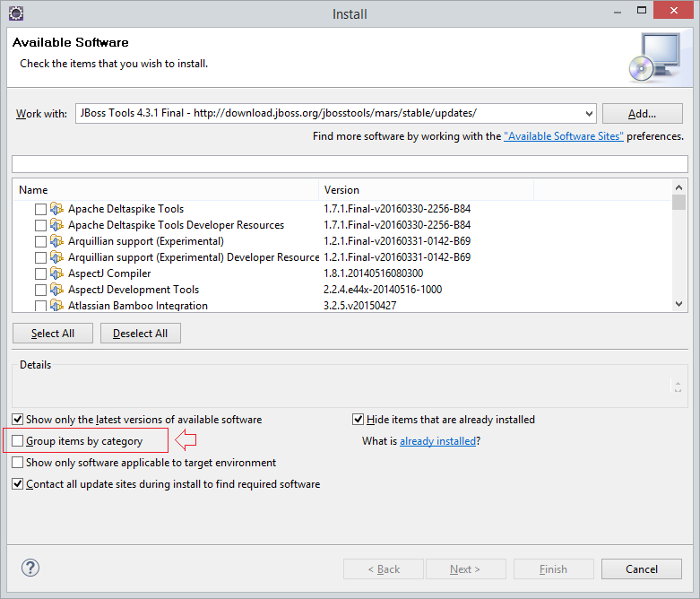Check the AspectJ Compiler checkbox
The height and width of the screenshot is (599, 700).
click(40, 273)
